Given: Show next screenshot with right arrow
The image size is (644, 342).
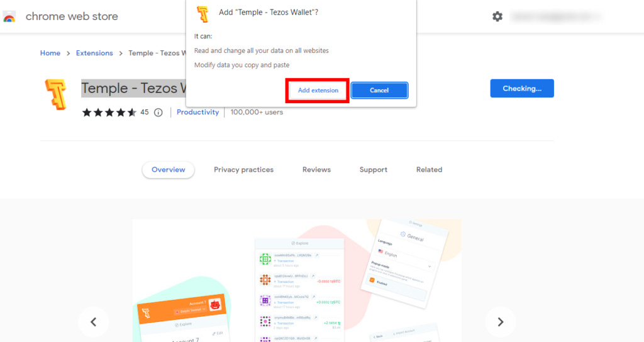Looking at the screenshot, I should click(500, 322).
